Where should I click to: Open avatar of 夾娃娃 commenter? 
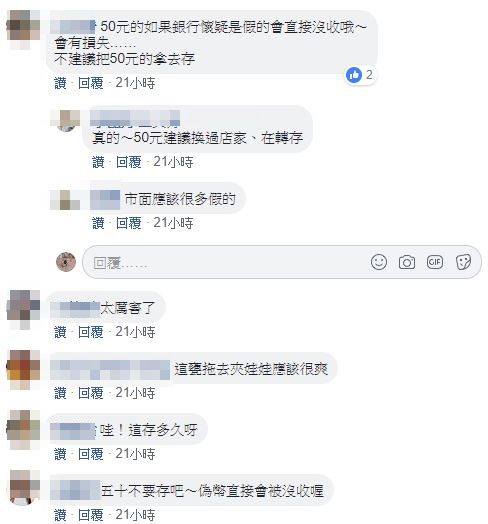pos(23,370)
